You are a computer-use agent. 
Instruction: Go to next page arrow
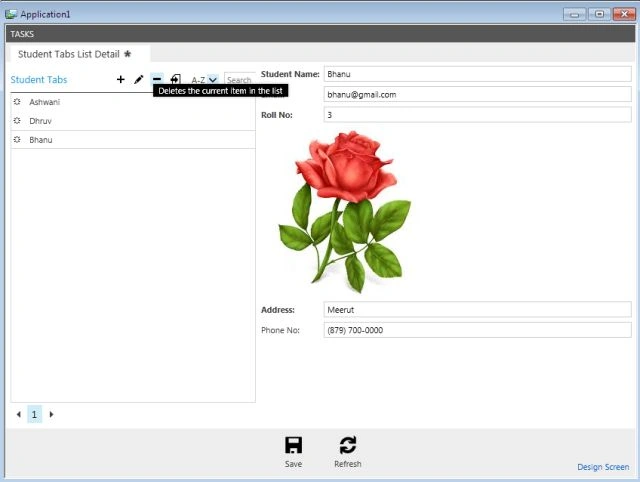tap(51, 414)
